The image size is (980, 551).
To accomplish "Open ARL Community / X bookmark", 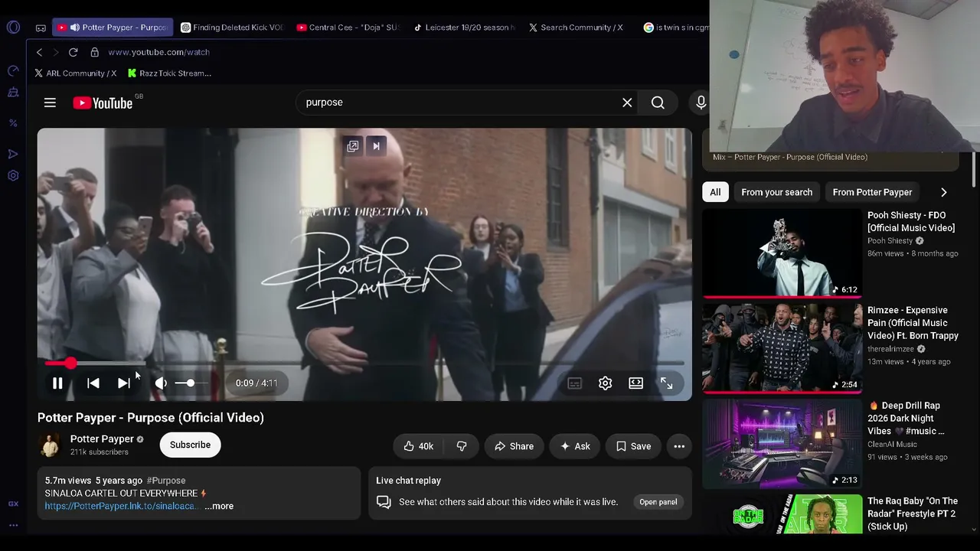I will click(x=75, y=73).
